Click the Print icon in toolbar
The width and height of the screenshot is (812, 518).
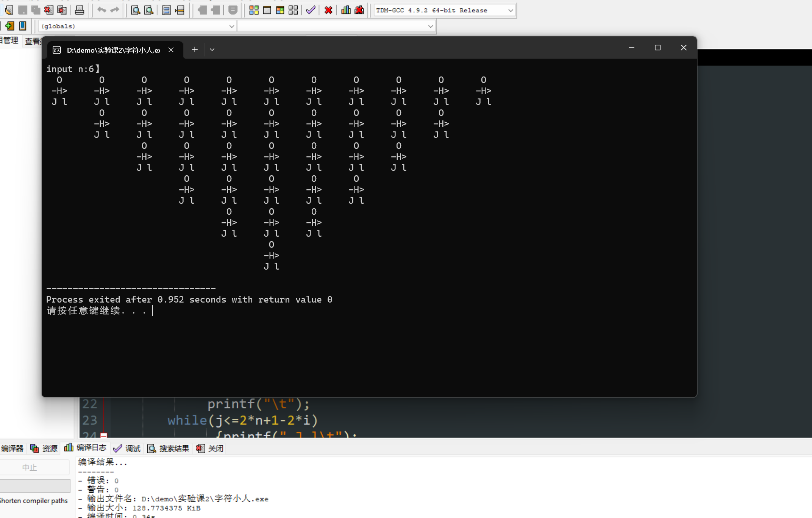click(x=80, y=10)
